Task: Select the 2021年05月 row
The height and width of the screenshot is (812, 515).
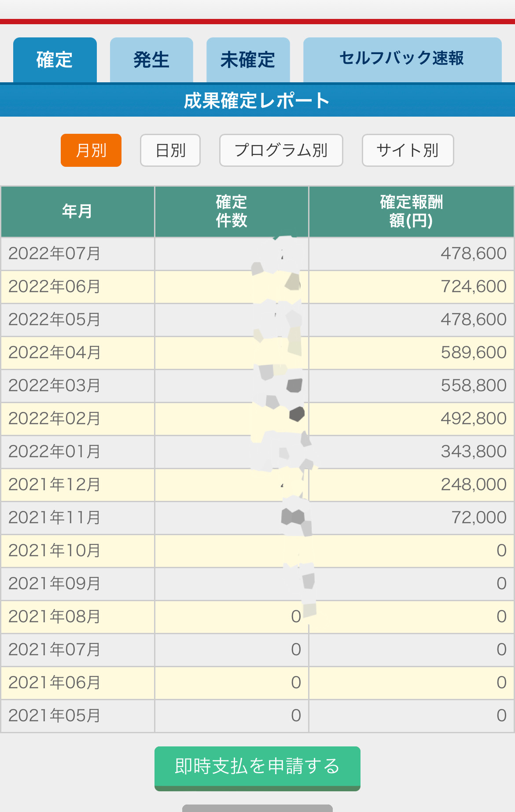Action: 55,716
